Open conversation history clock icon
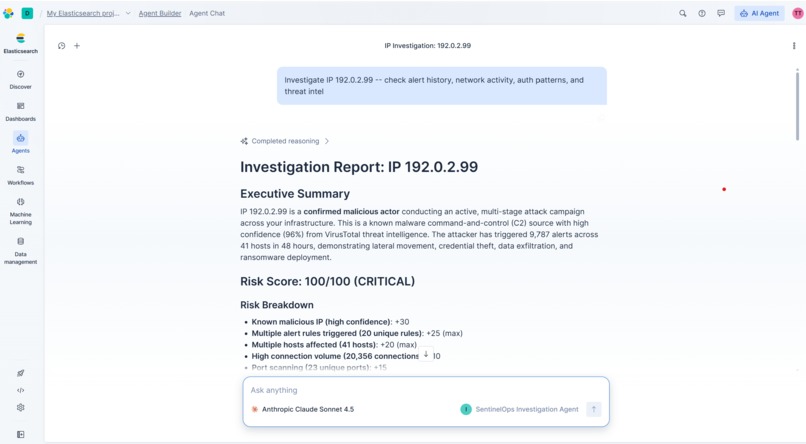806x444 pixels. point(62,46)
